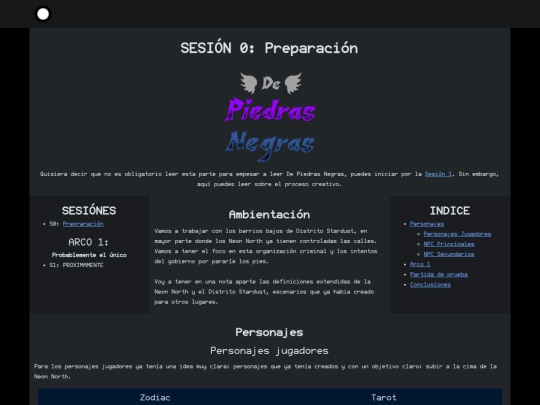The width and height of the screenshot is (540, 405).
Task: Click the ARCO 1: heading
Action: (89, 242)
